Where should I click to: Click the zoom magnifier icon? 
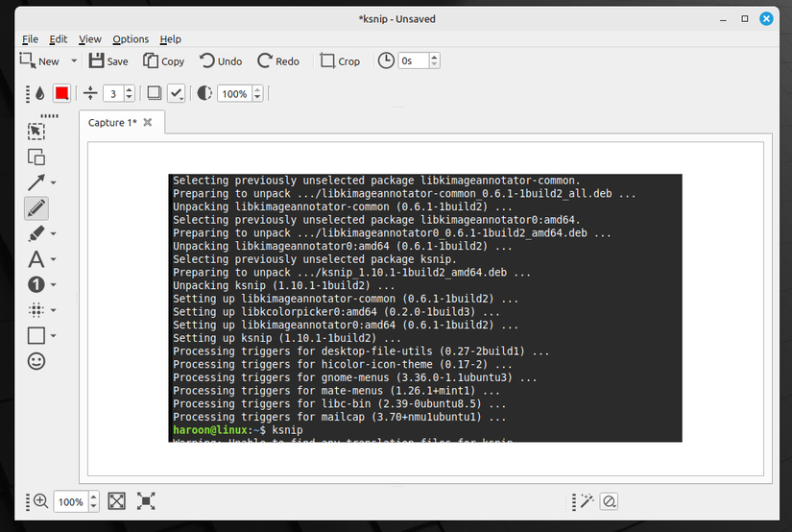[40, 501]
